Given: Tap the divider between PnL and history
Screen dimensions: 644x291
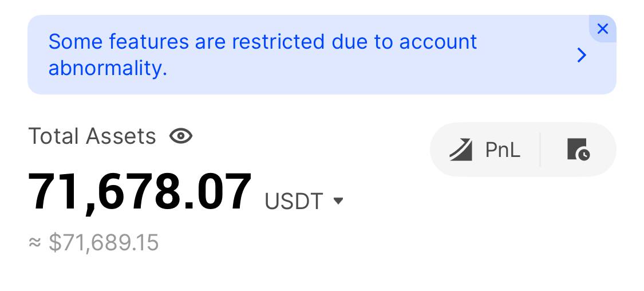Looking at the screenshot, I should click(540, 150).
